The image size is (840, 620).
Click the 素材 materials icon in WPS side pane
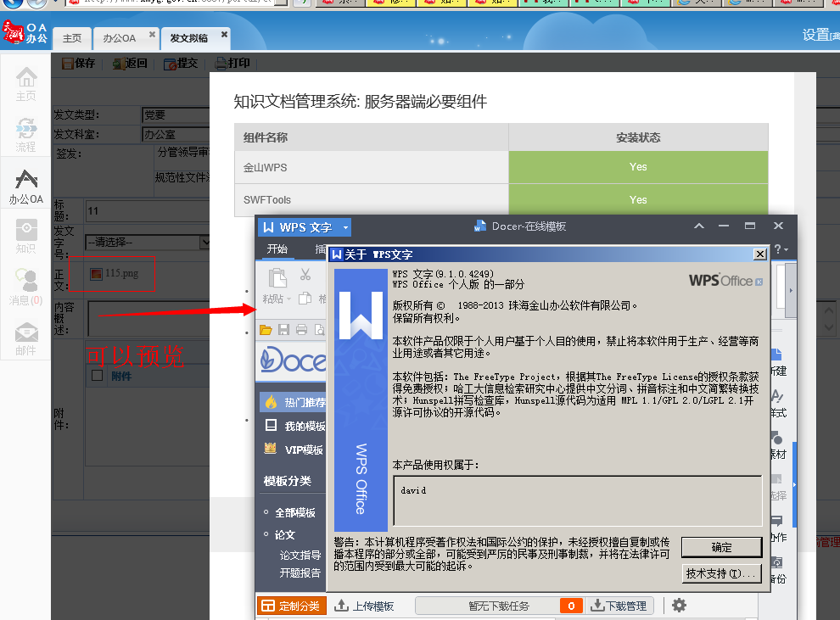[x=776, y=438]
